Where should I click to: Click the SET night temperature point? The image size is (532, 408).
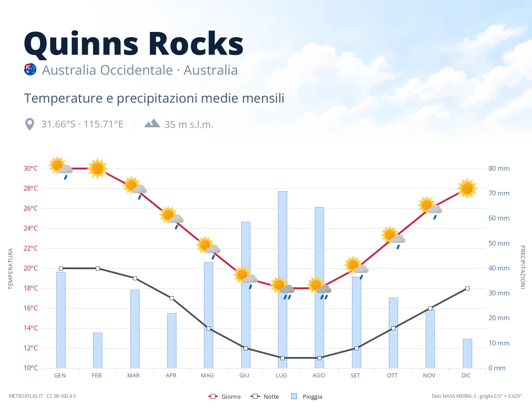coord(356,348)
